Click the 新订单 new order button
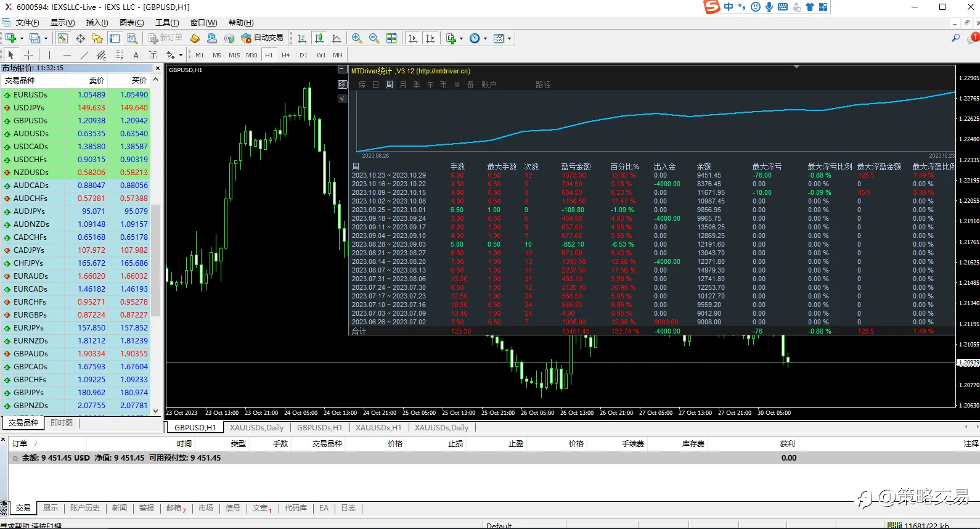 pyautogui.click(x=165, y=38)
